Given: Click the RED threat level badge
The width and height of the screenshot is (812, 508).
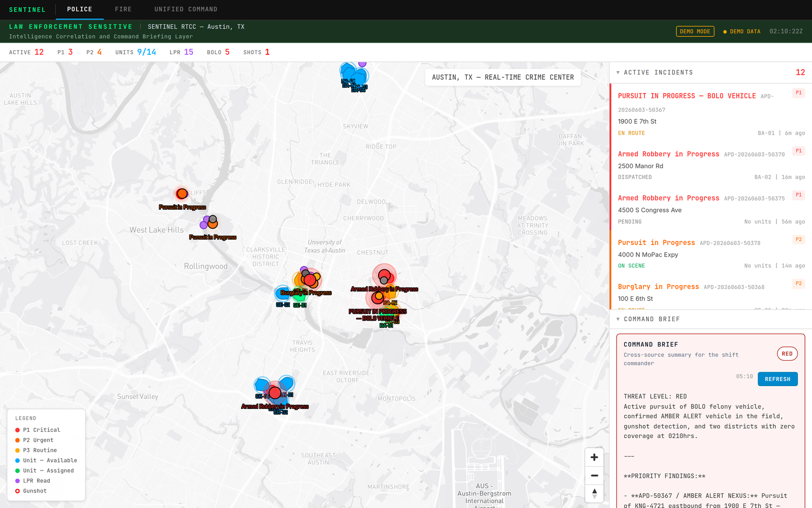Looking at the screenshot, I should coord(787,354).
